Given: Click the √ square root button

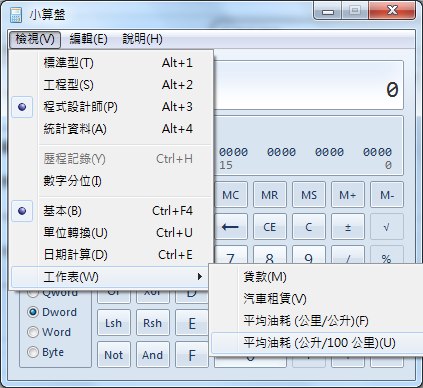Looking at the screenshot, I should tap(387, 227).
